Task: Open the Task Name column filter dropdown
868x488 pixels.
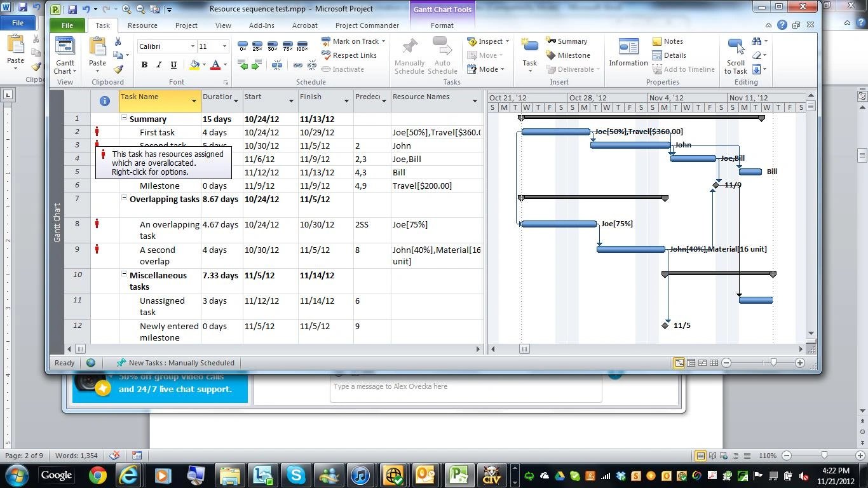Action: pyautogui.click(x=194, y=100)
